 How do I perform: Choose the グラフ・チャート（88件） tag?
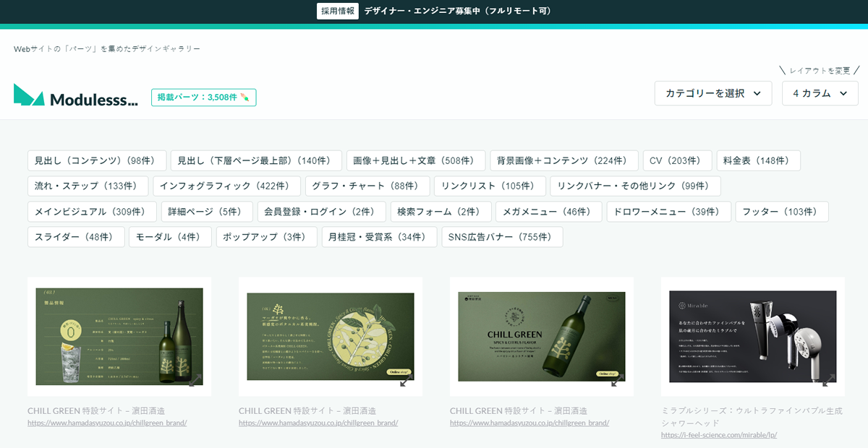coord(367,186)
